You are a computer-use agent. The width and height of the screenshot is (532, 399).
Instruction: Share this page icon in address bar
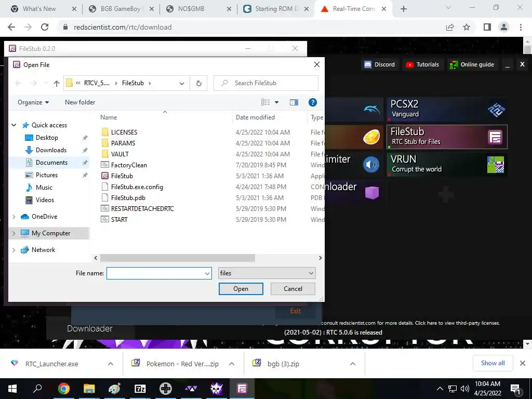coord(450,27)
